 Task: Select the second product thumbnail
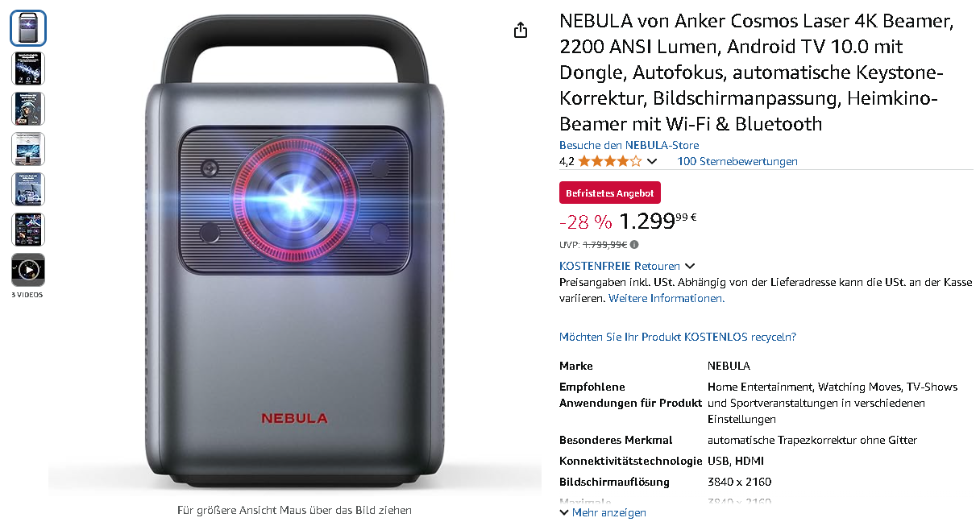click(28, 68)
